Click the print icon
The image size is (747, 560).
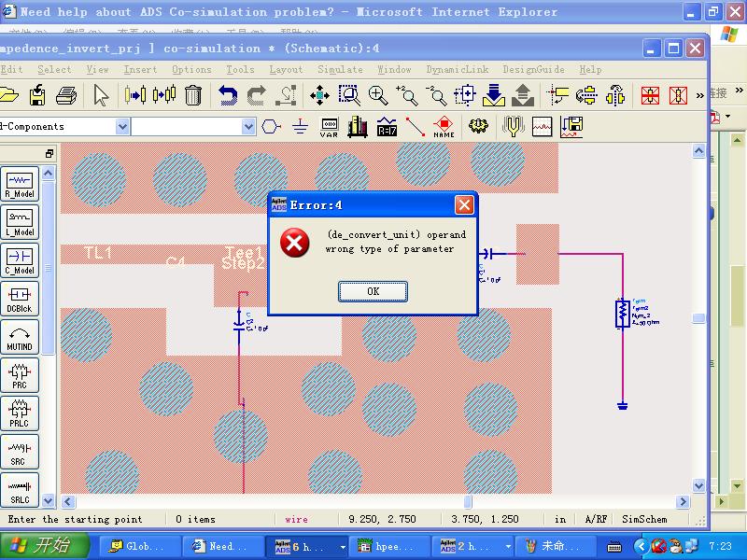[x=65, y=95]
